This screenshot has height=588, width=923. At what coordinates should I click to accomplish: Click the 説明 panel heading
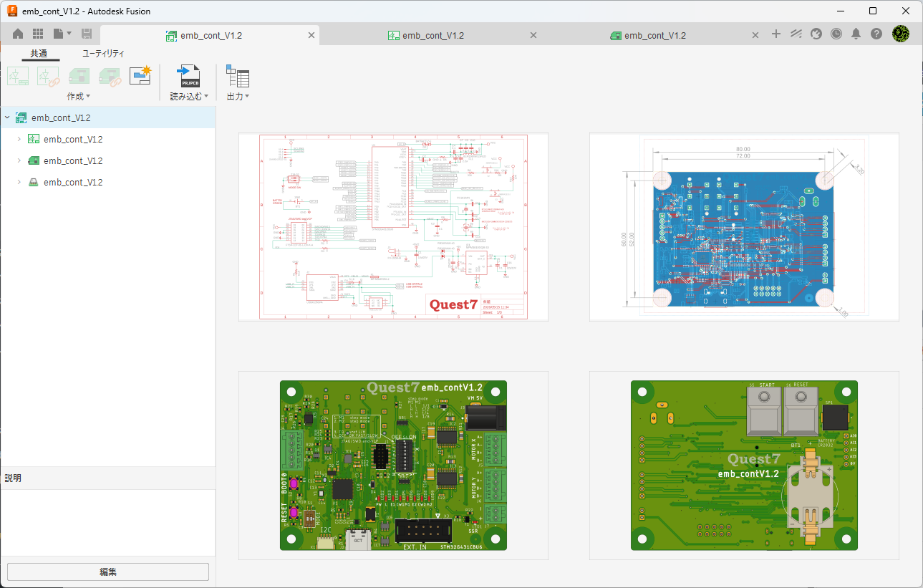tap(13, 478)
